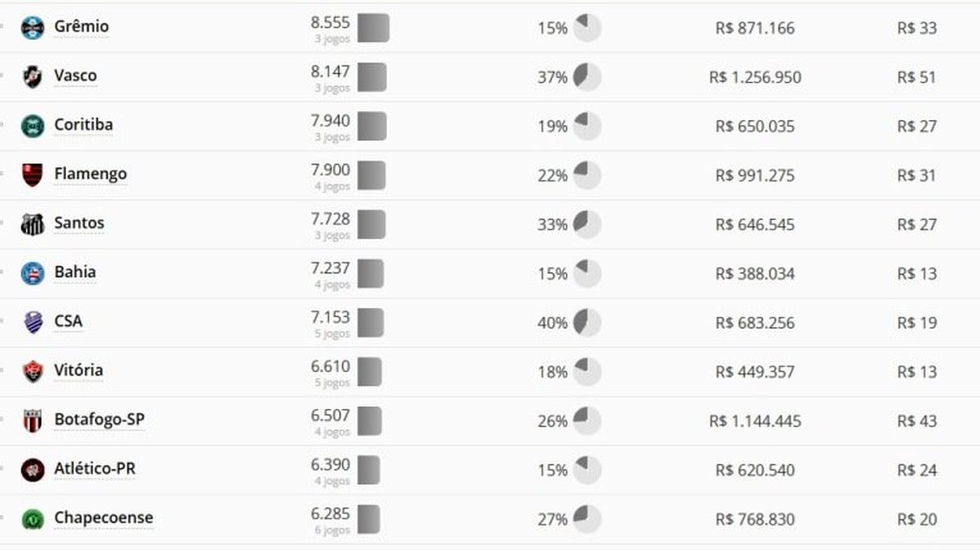Open the Botafogo-SP team name link

(100, 420)
